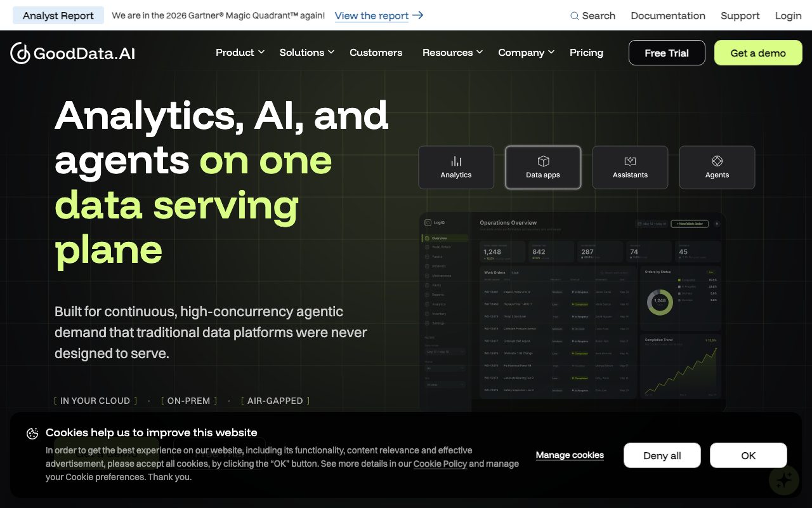
Task: Accept cookies with the OK button
Action: [x=749, y=455]
